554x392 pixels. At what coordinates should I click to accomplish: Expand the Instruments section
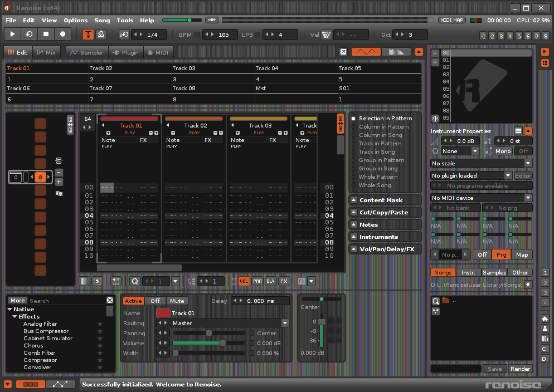pyautogui.click(x=385, y=237)
